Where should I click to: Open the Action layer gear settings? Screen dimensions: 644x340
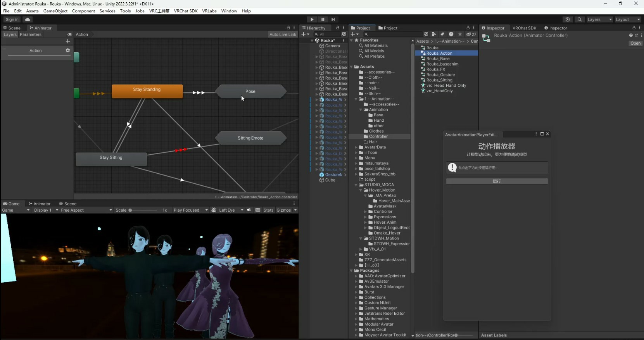point(68,50)
